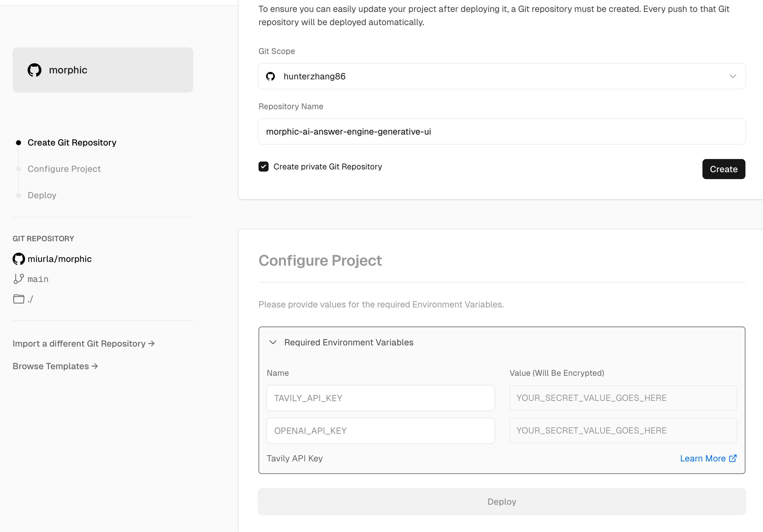Click arrow after Import a different Git Repository
Screen dimensions: 763x532
pos(152,343)
